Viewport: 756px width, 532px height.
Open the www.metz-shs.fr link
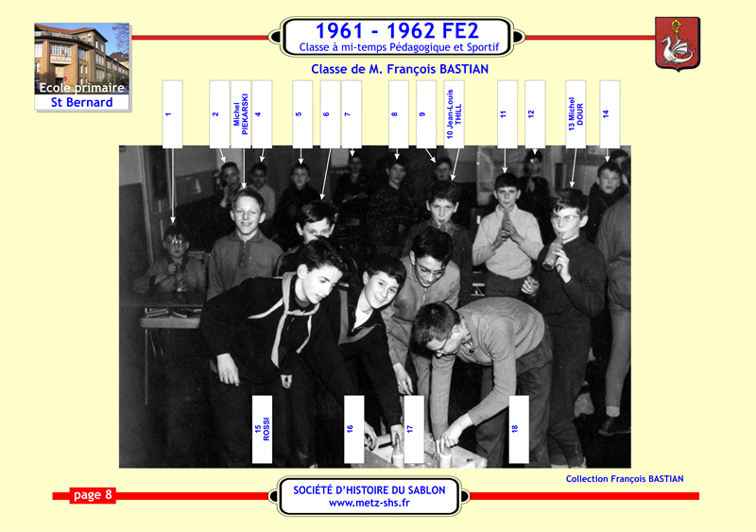click(x=369, y=503)
